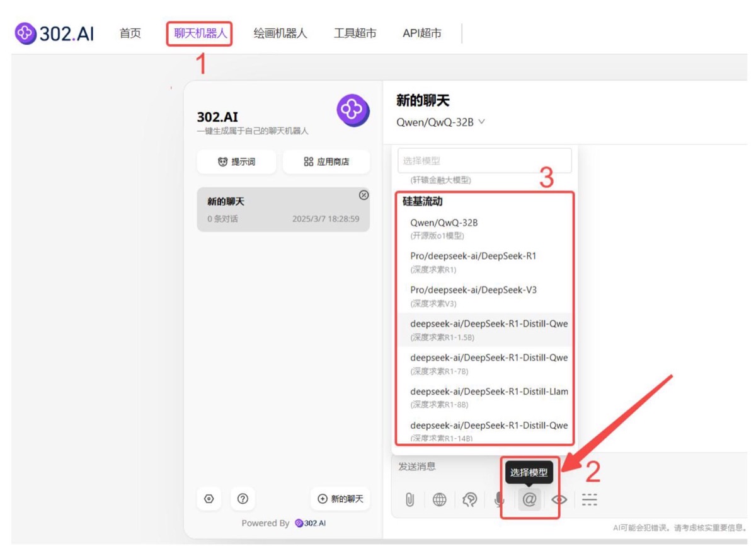The height and width of the screenshot is (546, 756).
Task: Toggle the globe web search icon
Action: coord(439,500)
